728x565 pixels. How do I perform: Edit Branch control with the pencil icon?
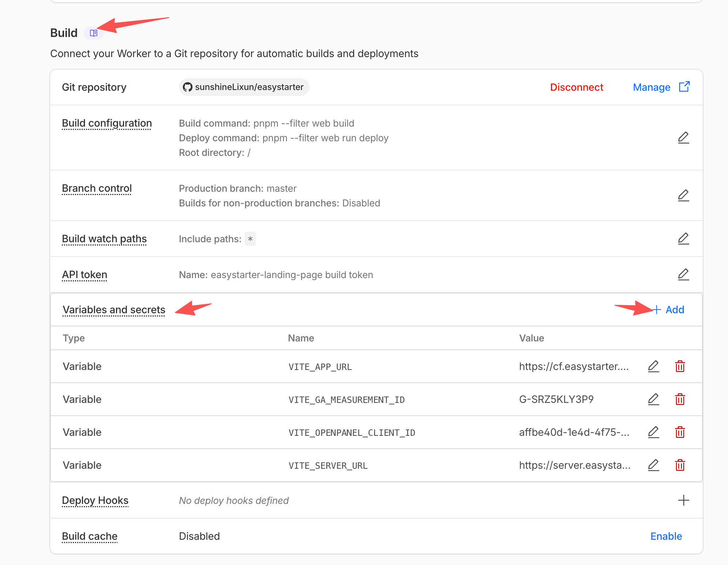(x=683, y=195)
